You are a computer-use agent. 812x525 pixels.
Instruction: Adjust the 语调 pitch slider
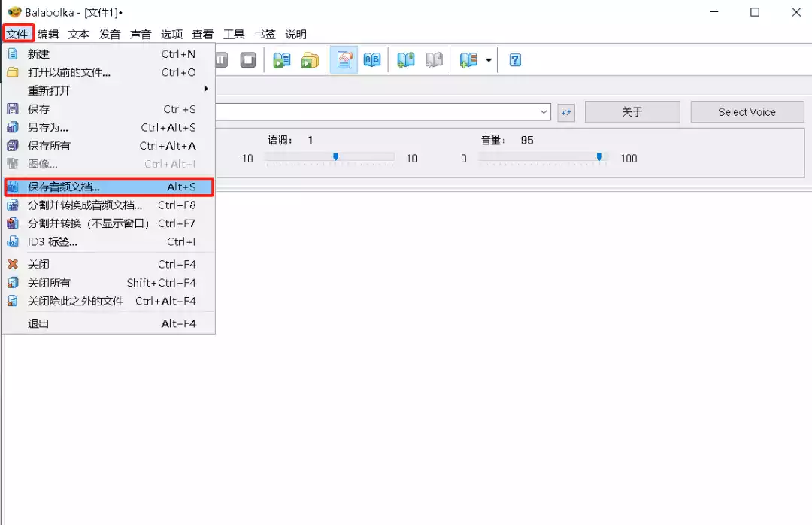click(x=335, y=156)
